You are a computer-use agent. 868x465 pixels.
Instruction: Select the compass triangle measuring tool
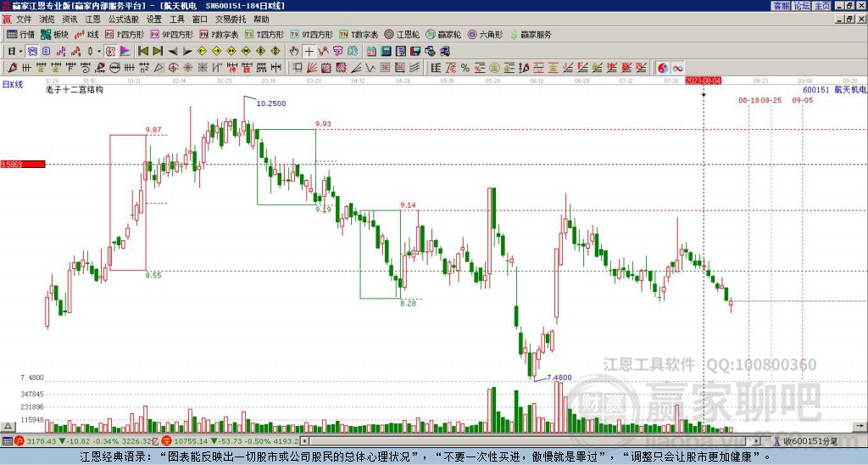click(x=159, y=68)
